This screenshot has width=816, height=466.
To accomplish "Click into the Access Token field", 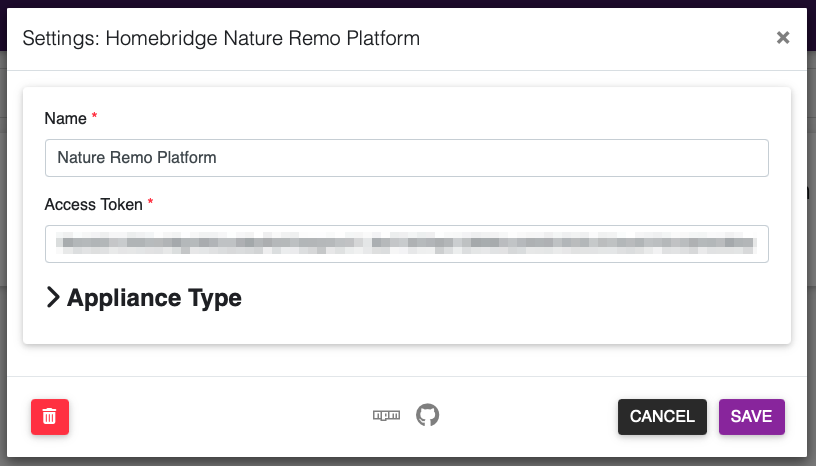I will [406, 244].
